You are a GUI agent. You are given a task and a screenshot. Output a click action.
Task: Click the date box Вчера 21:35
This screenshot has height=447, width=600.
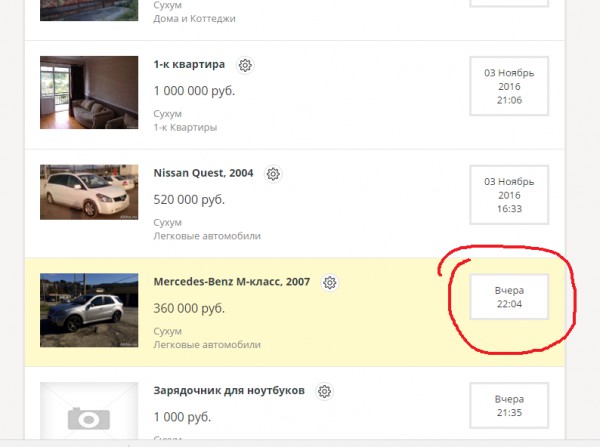tap(509, 405)
